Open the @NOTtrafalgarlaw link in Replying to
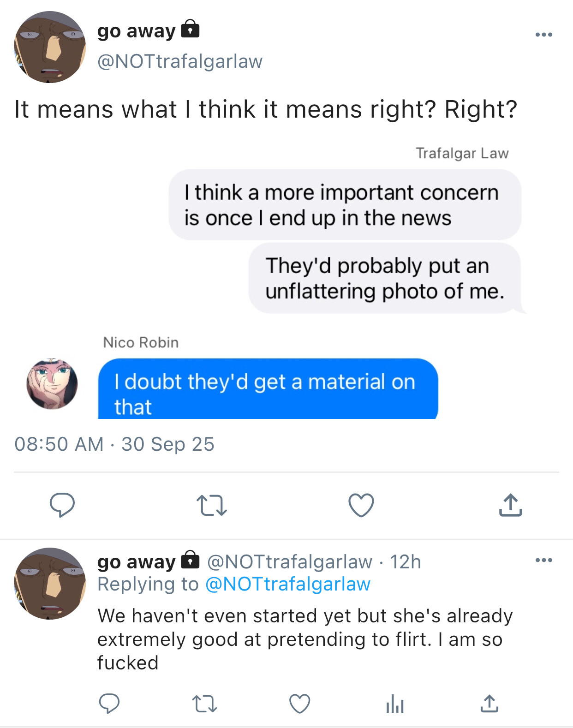 click(287, 584)
